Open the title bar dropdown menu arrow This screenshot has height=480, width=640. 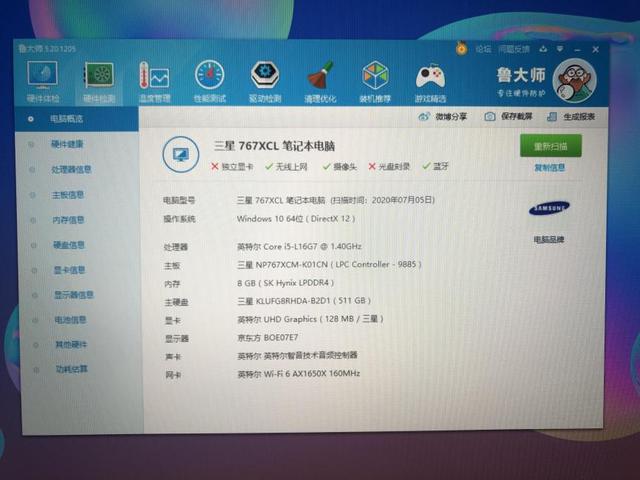tap(560, 49)
